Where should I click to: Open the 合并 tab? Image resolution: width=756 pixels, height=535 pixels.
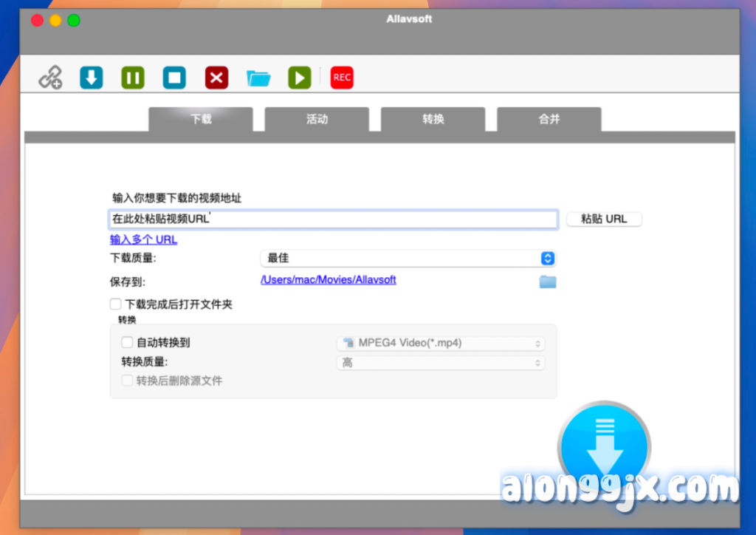point(549,119)
